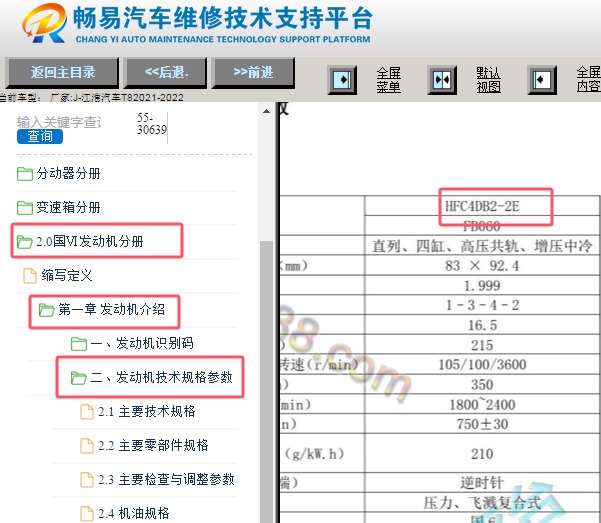
Task: Expand the 变速箱分册 tree node
Action: tap(68, 208)
